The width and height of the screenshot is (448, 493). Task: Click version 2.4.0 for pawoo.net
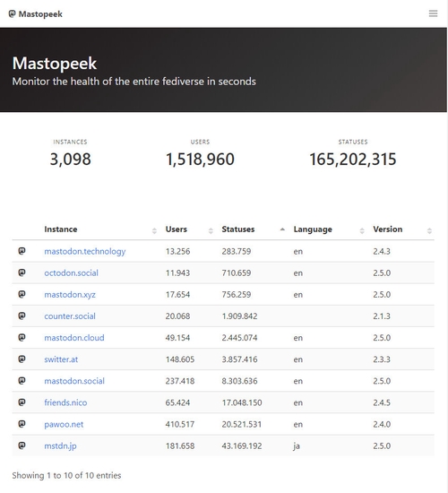(382, 424)
